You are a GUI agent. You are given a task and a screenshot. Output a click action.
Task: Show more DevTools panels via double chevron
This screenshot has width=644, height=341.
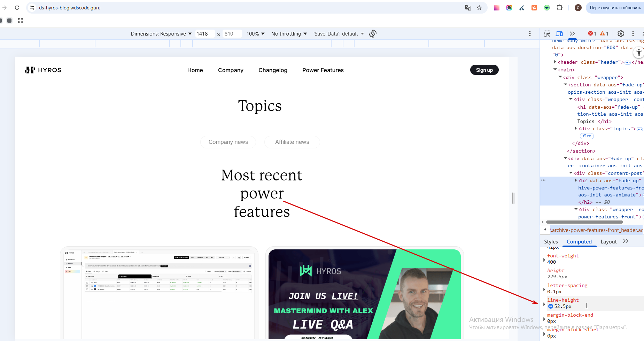(x=572, y=33)
